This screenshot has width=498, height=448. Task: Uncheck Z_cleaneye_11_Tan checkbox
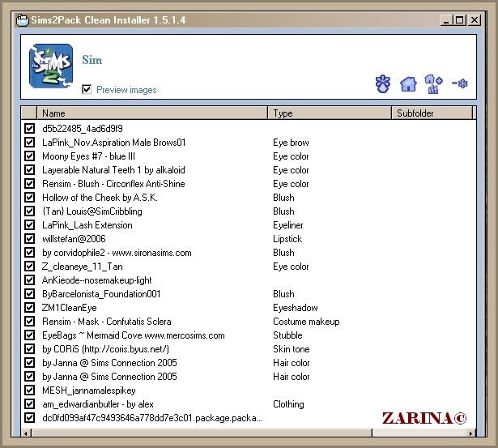tap(29, 266)
